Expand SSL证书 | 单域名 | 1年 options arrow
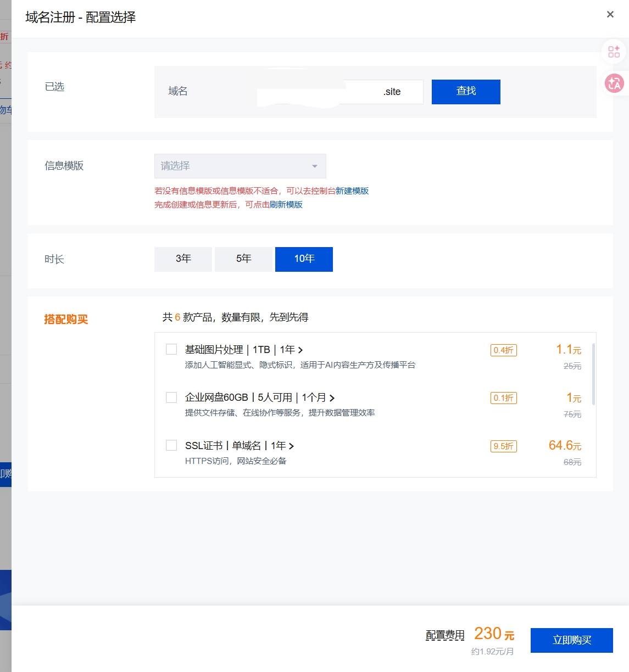This screenshot has height=672, width=629. [291, 446]
